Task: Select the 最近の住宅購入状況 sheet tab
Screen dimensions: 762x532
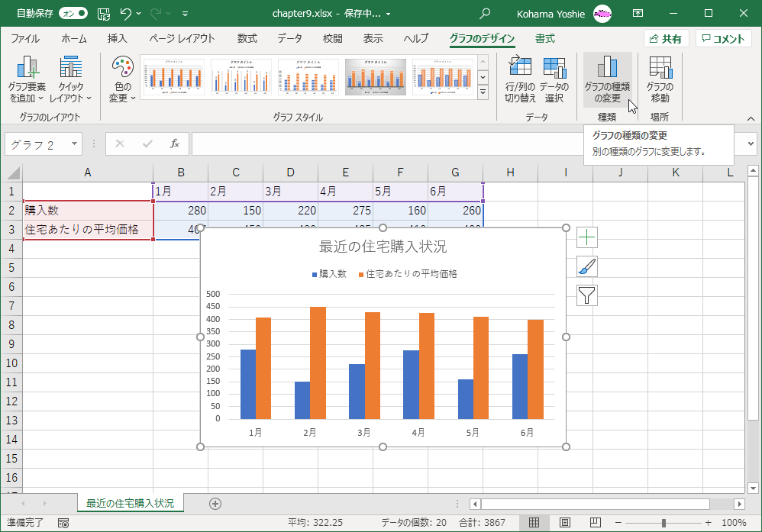Action: [x=131, y=503]
